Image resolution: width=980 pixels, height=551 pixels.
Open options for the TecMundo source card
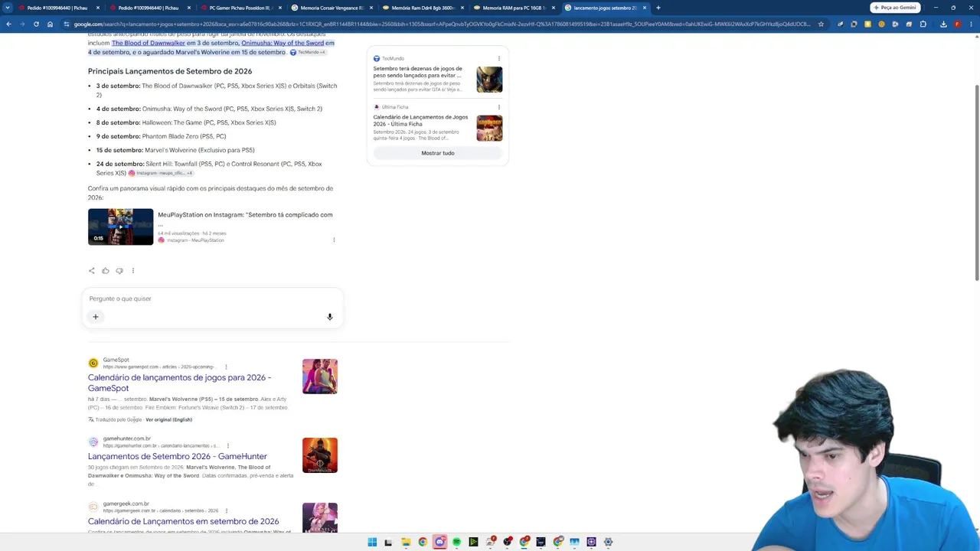499,58
